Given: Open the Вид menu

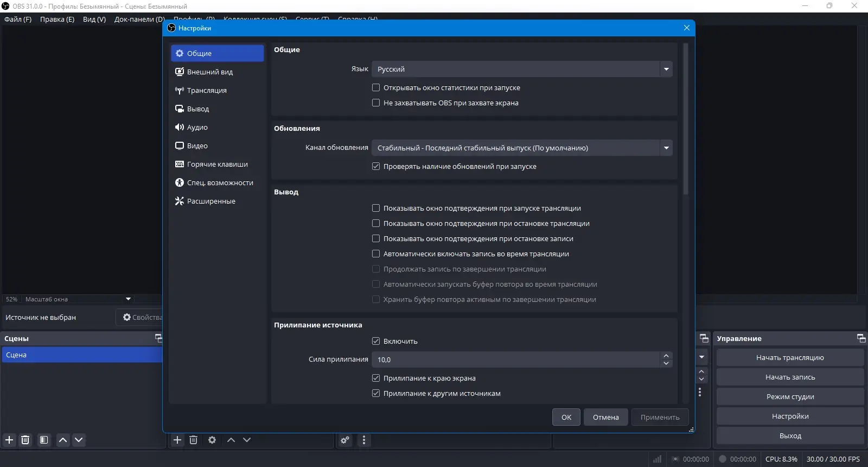Looking at the screenshot, I should (94, 19).
